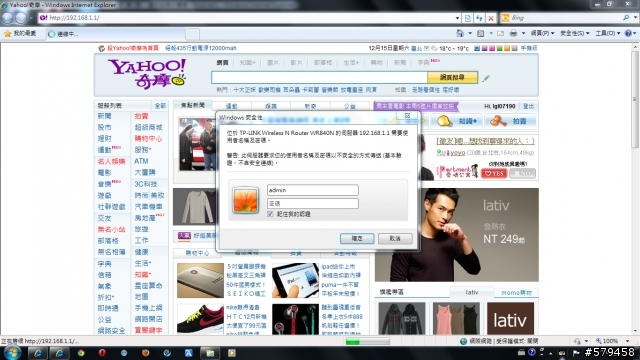The width and height of the screenshot is (640, 360).
Task: Open Windows Explorer folder on the taskbar
Action: coord(210,353)
